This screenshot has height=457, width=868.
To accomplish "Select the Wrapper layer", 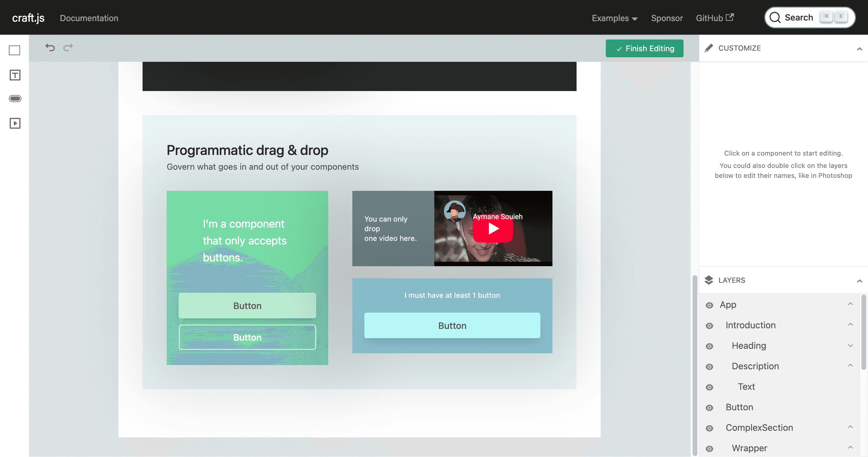I will [779, 448].
